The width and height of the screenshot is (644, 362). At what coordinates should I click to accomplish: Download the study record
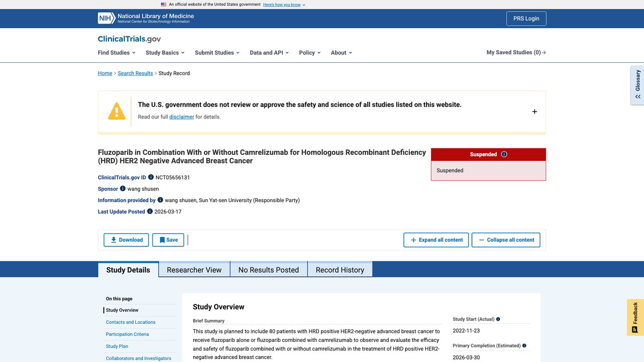click(126, 240)
